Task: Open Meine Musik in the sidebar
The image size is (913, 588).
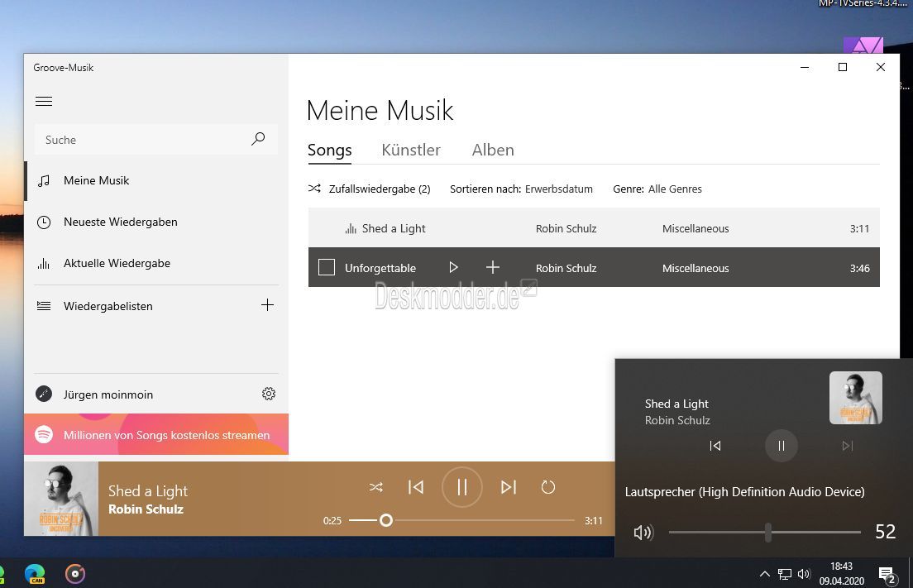Action: [156, 180]
